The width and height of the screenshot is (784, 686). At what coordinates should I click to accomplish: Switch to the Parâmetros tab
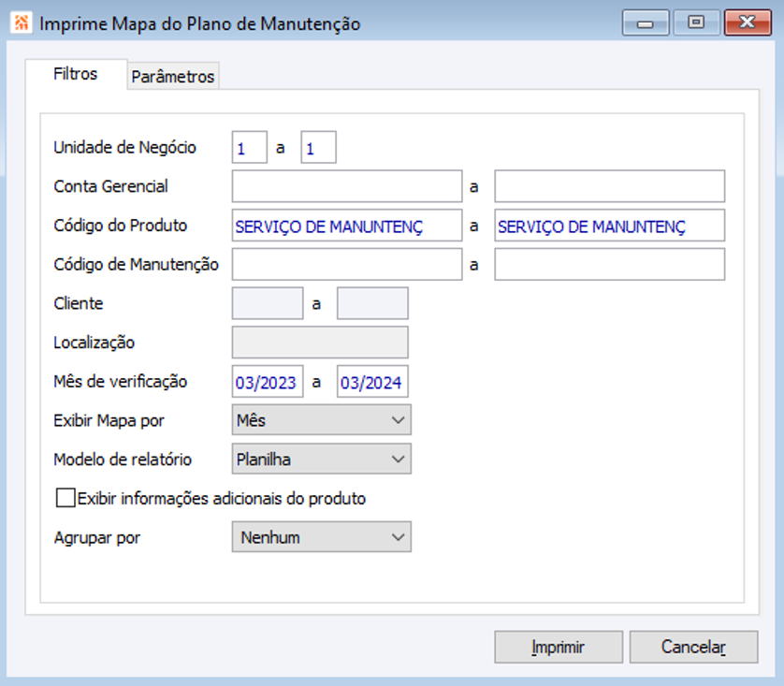point(173,77)
